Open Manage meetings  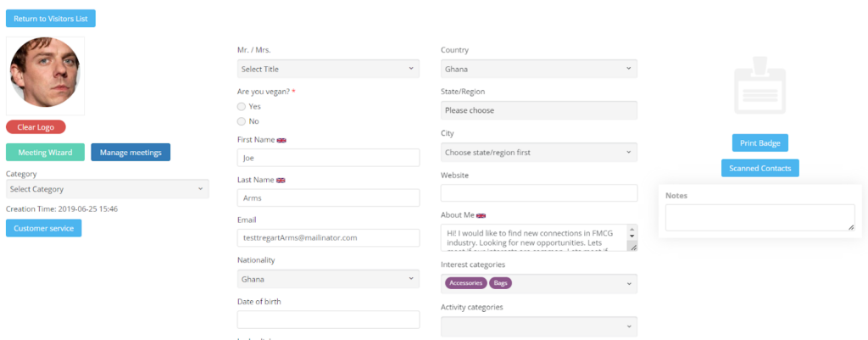click(x=131, y=153)
